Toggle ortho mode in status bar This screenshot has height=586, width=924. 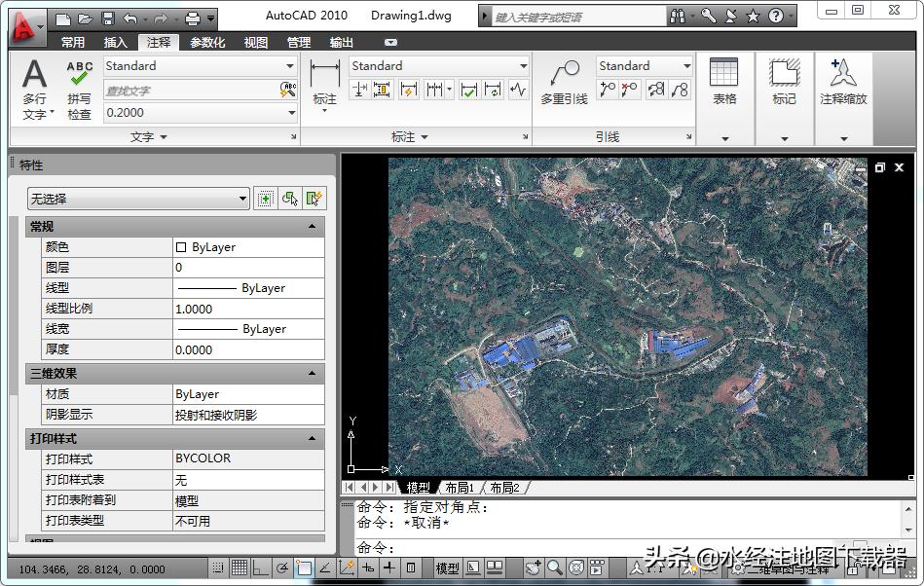(x=260, y=568)
